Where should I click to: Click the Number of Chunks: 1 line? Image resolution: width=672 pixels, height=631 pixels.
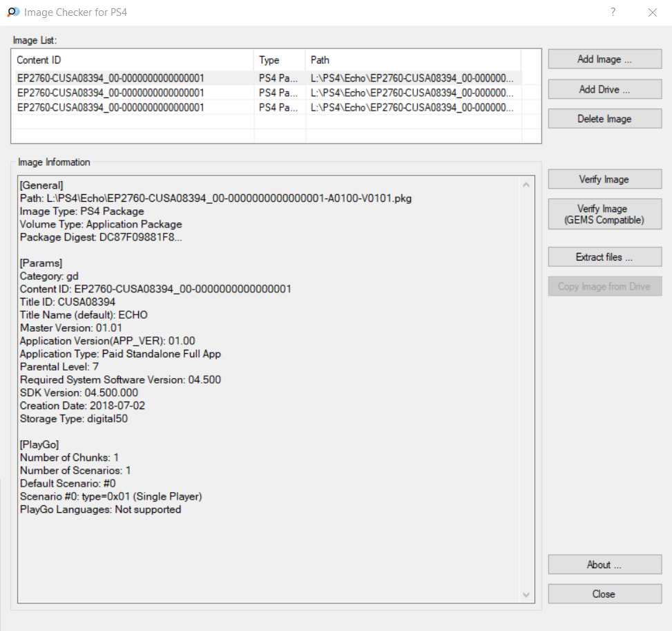(69, 458)
